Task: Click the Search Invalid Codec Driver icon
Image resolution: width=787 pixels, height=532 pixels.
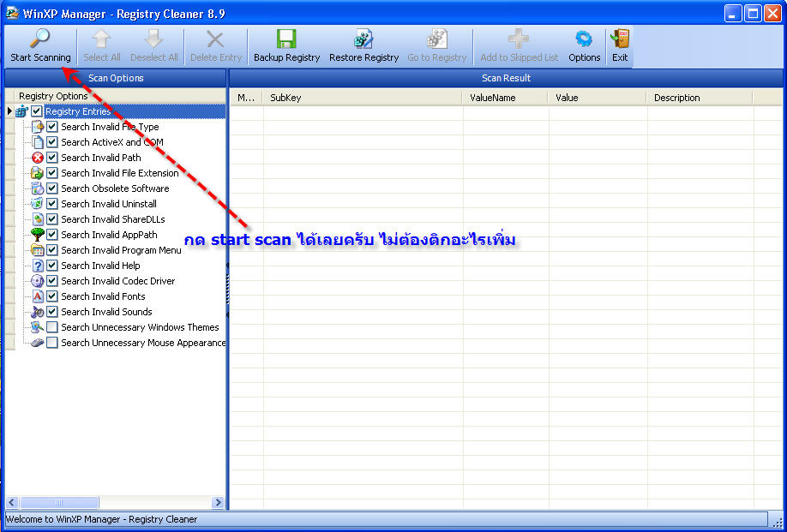Action: [38, 281]
